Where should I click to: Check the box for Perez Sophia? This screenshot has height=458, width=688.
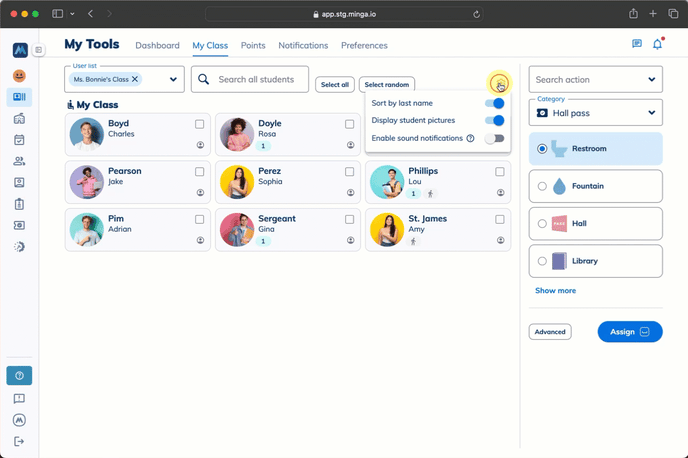350,172
